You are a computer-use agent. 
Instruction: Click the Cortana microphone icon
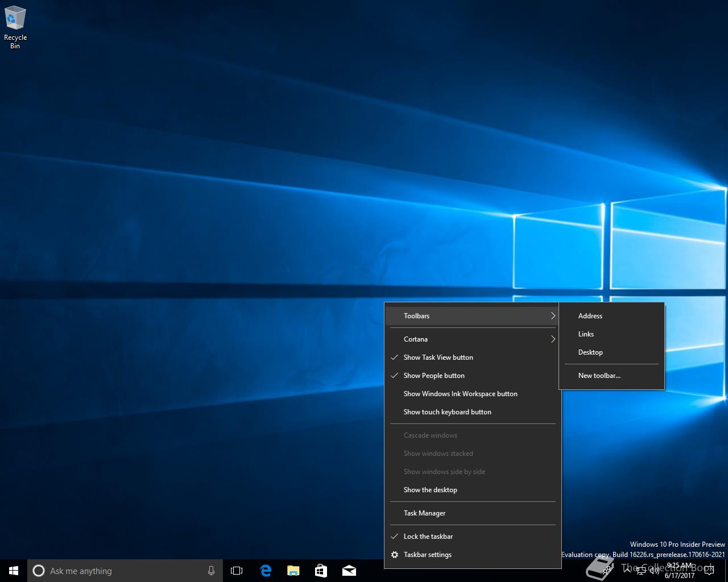tap(211, 571)
